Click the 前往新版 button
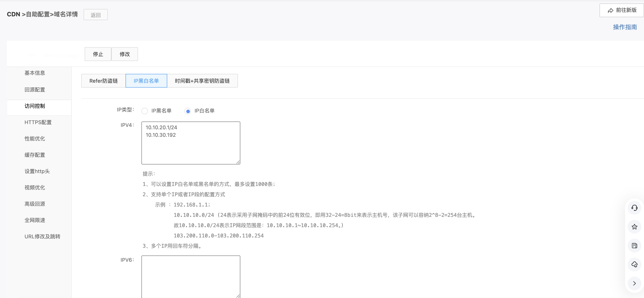 pos(622,10)
